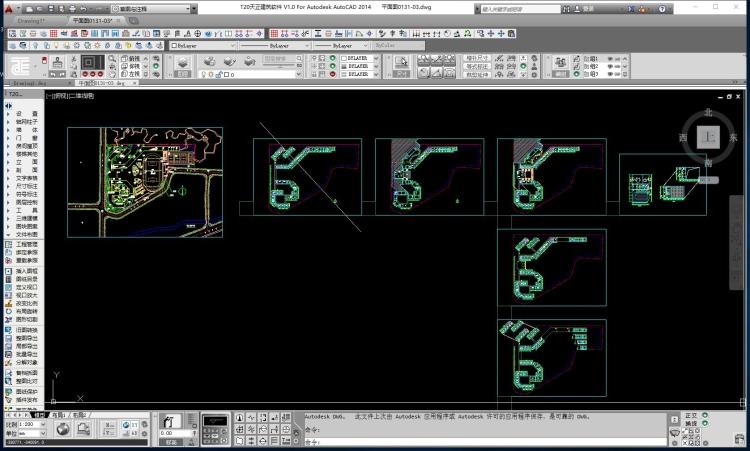Open the ByColor plot style dropdown
The image size is (750, 451).
point(398,45)
